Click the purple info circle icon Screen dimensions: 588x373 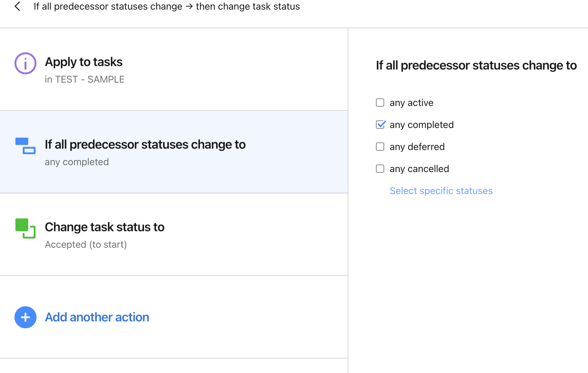25,63
